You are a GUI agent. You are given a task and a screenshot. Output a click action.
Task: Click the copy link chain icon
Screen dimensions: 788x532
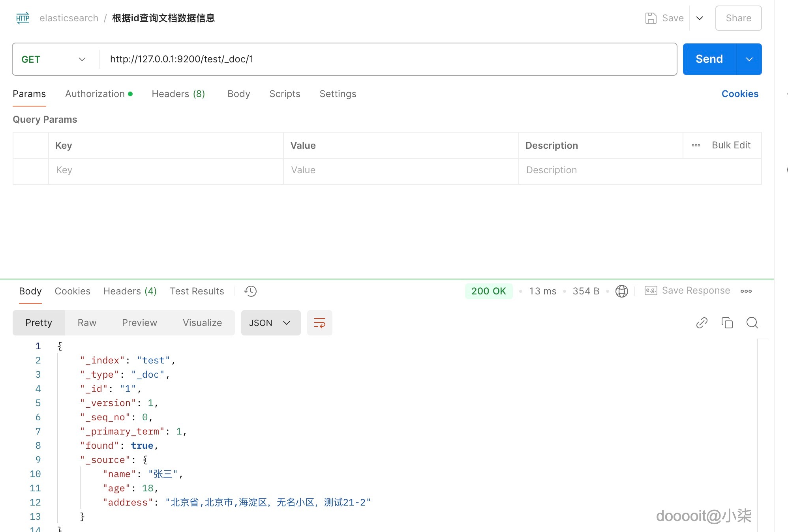(702, 323)
